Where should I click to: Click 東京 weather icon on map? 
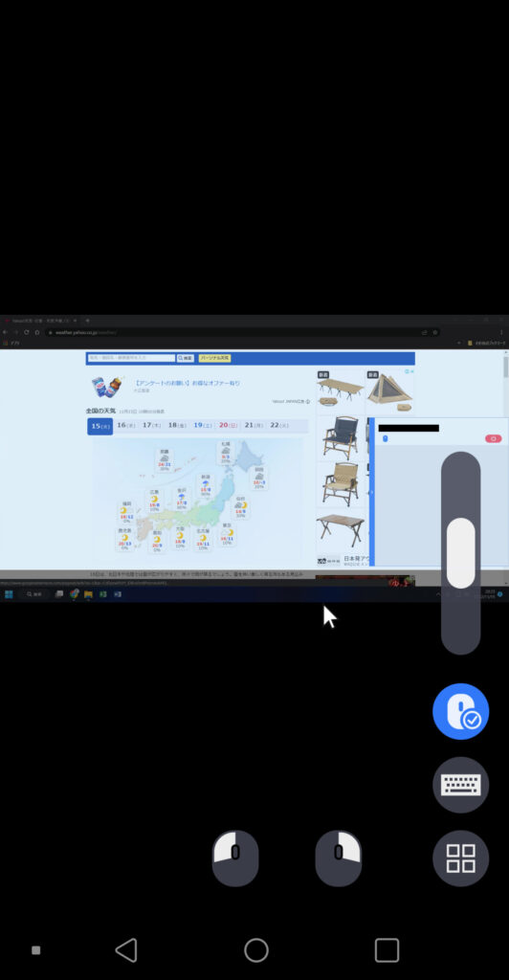(227, 534)
